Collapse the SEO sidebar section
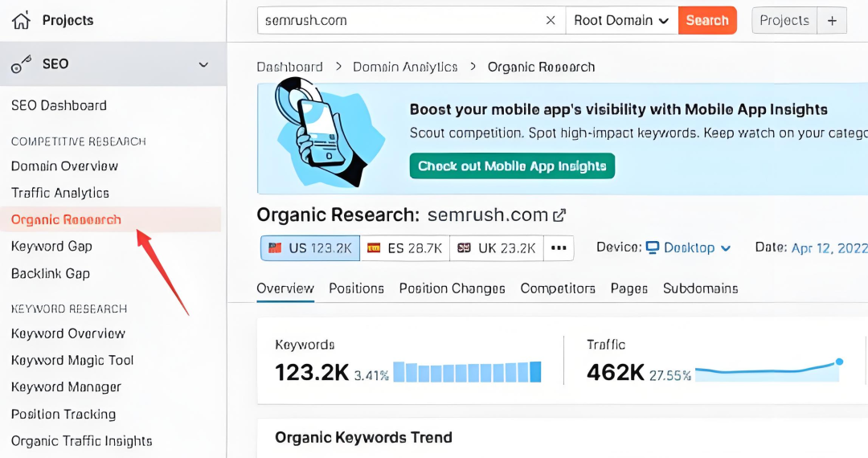 pyautogui.click(x=203, y=64)
